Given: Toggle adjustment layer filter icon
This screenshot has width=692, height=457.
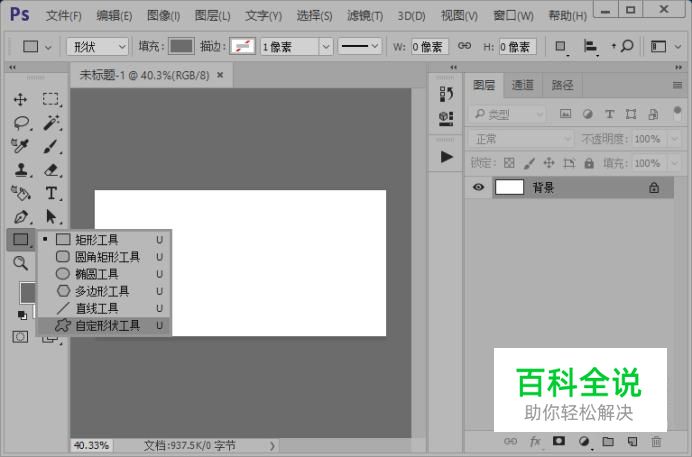Looking at the screenshot, I should click(x=587, y=114).
